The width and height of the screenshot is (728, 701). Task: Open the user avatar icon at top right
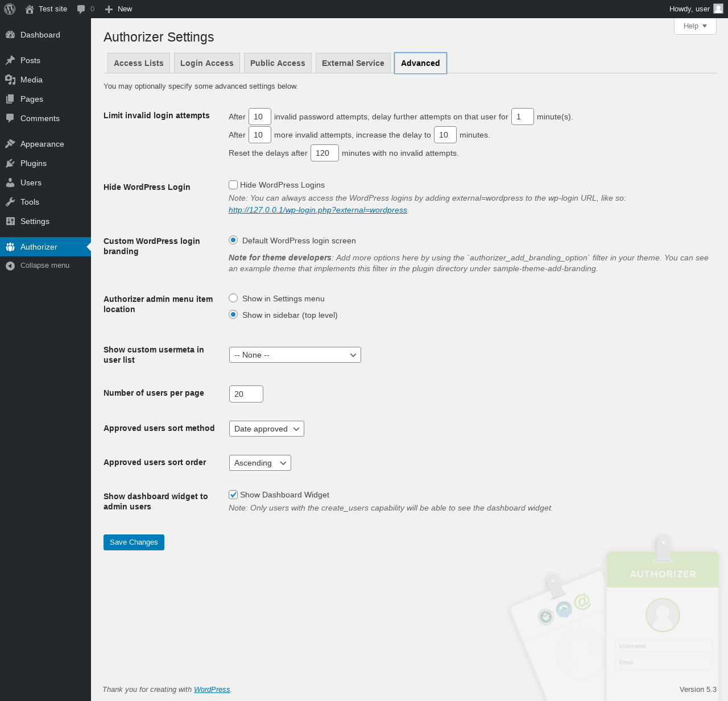tap(718, 9)
